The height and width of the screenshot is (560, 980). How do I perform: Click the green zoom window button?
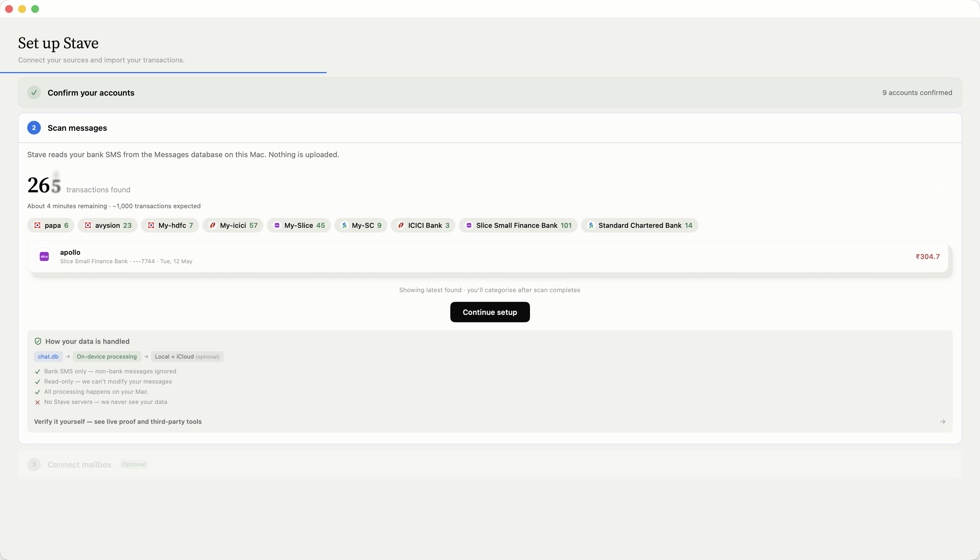(35, 9)
